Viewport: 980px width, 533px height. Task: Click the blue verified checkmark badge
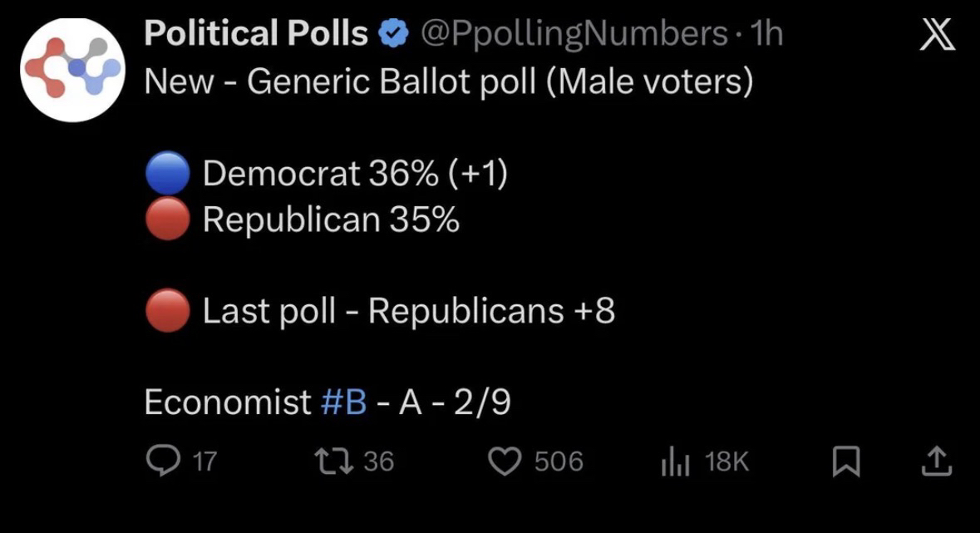click(393, 34)
